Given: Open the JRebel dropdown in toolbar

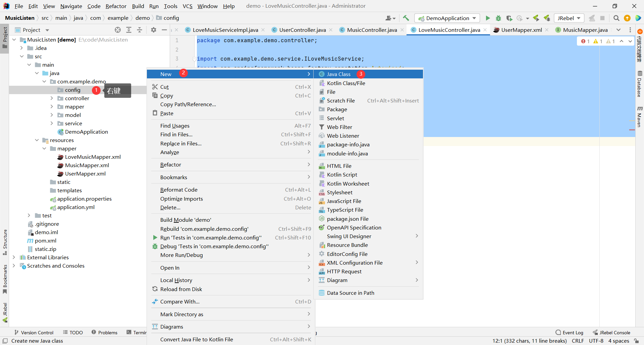Looking at the screenshot, I should 569,18.
